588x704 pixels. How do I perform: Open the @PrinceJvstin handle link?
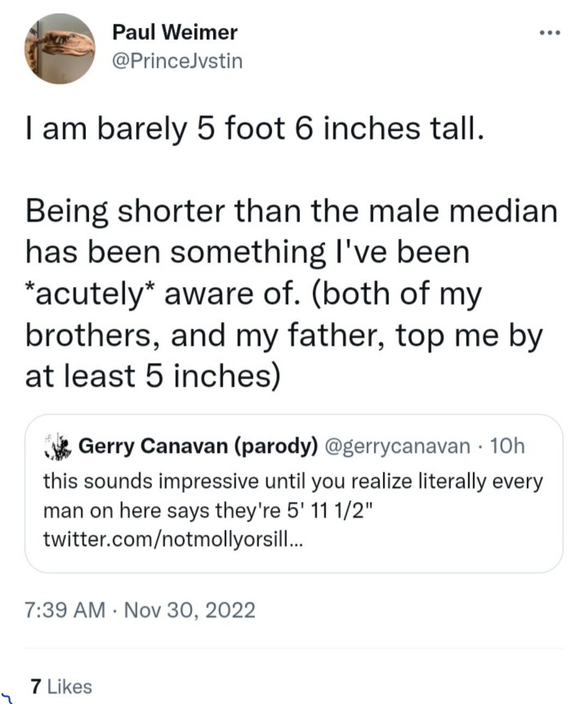[177, 60]
